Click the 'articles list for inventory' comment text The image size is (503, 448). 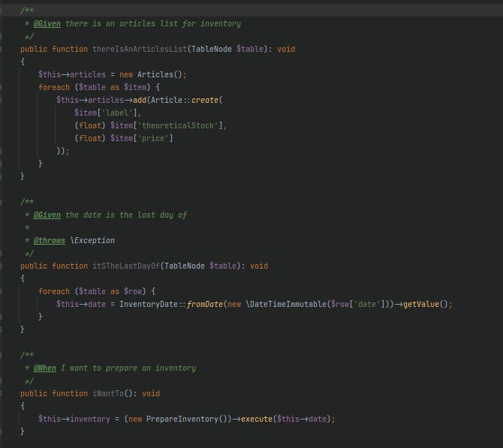[180, 24]
